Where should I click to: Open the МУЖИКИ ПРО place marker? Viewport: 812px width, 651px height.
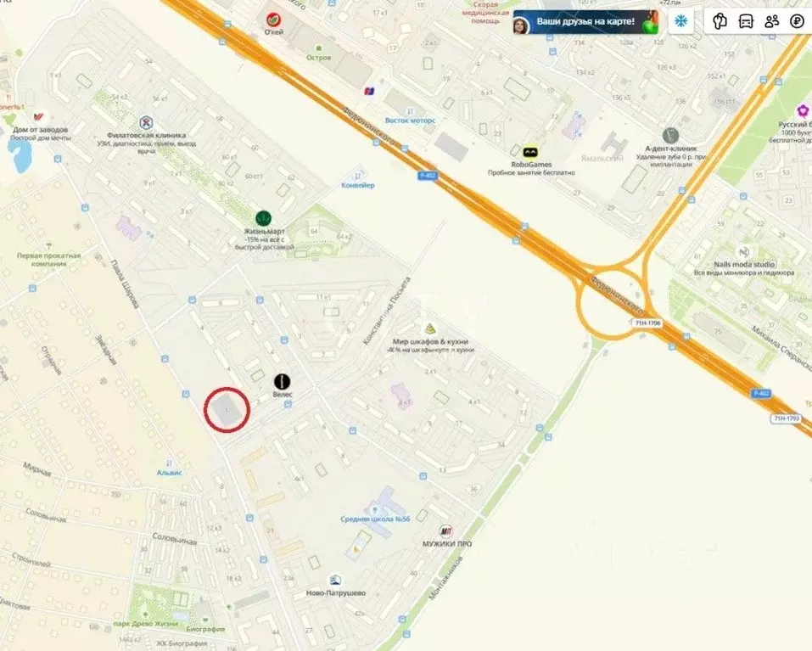[445, 530]
